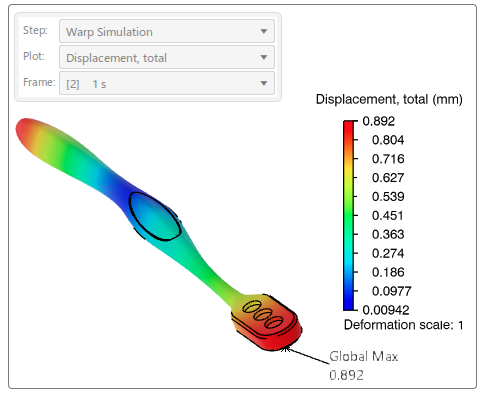Click the Global Max annotation label
Image resolution: width=485 pixels, height=393 pixels.
[x=363, y=356]
